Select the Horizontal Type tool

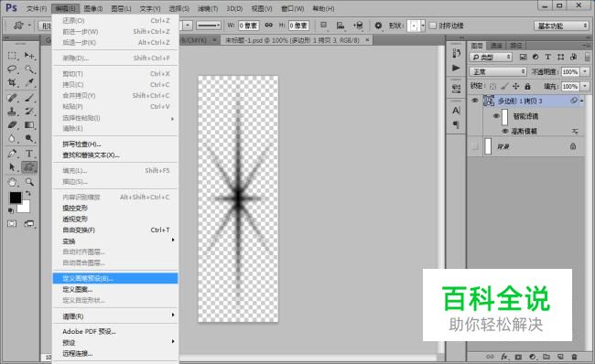coord(29,154)
